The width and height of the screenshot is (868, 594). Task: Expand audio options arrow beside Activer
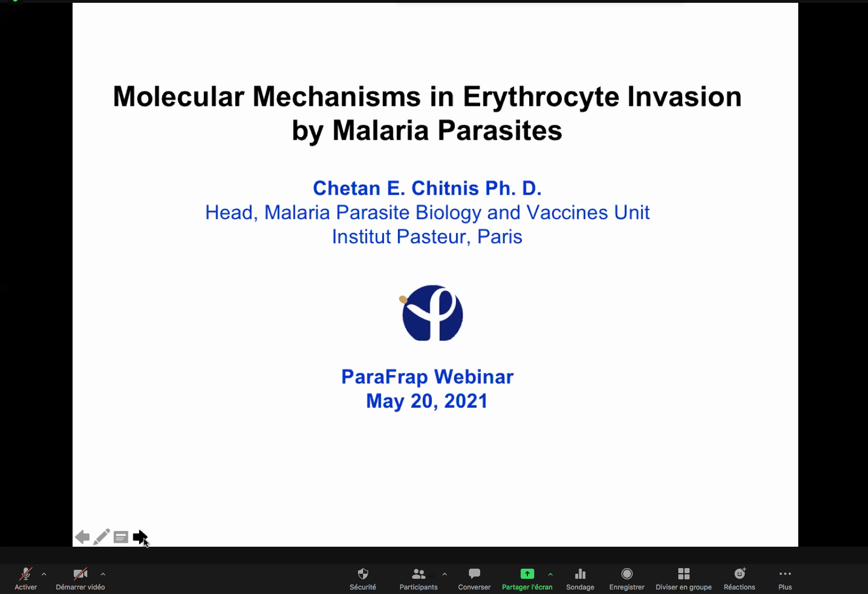pyautogui.click(x=44, y=574)
